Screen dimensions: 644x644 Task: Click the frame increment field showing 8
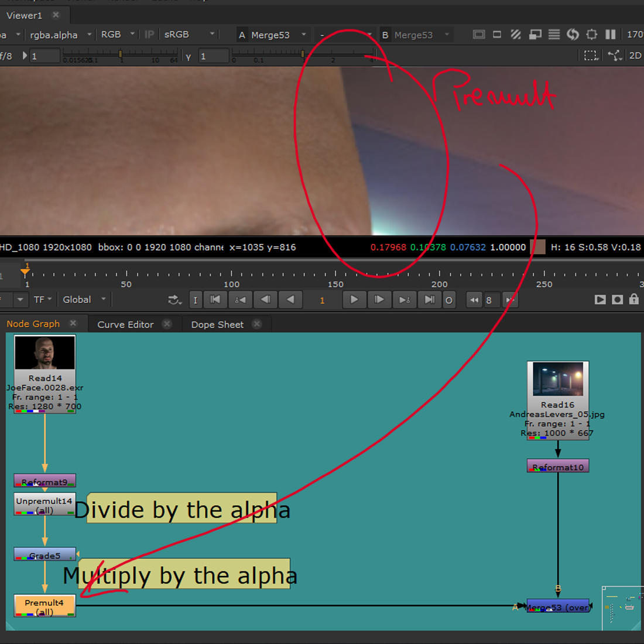[492, 300]
